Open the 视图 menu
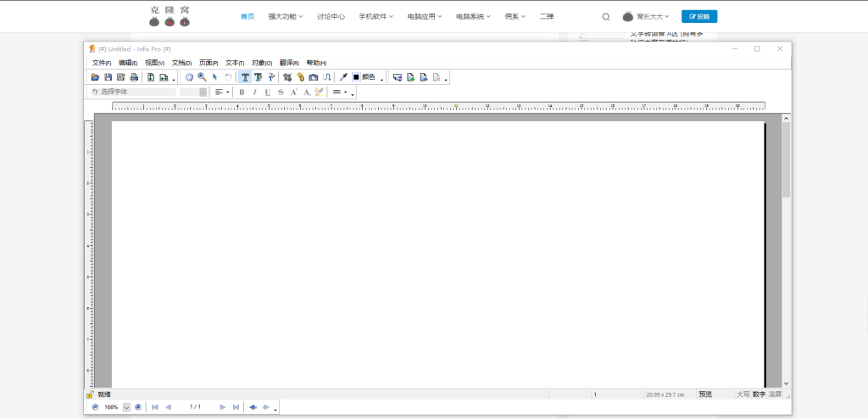Viewport: 868px width, 419px height. pyautogui.click(x=154, y=63)
